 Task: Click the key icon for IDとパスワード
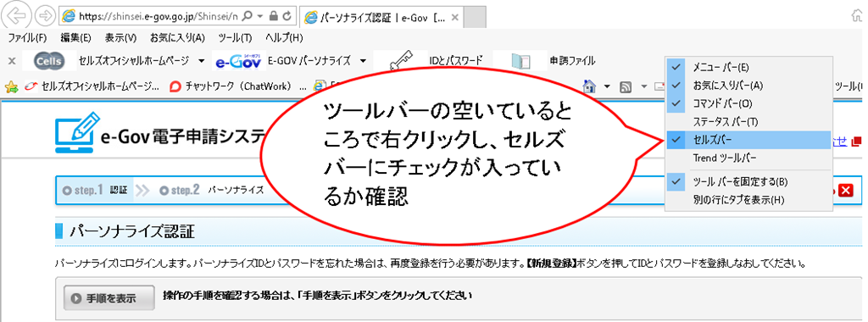pyautogui.click(x=402, y=61)
